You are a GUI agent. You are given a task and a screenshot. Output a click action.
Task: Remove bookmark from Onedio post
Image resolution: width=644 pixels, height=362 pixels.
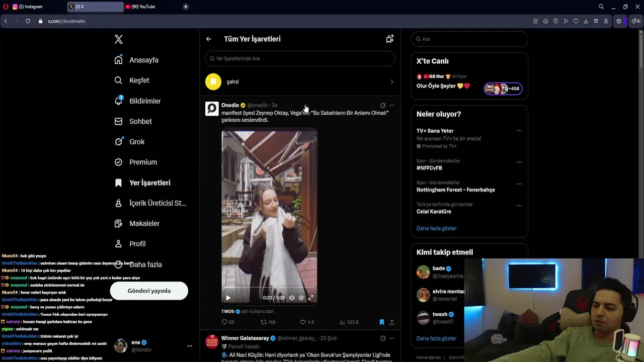381,322
